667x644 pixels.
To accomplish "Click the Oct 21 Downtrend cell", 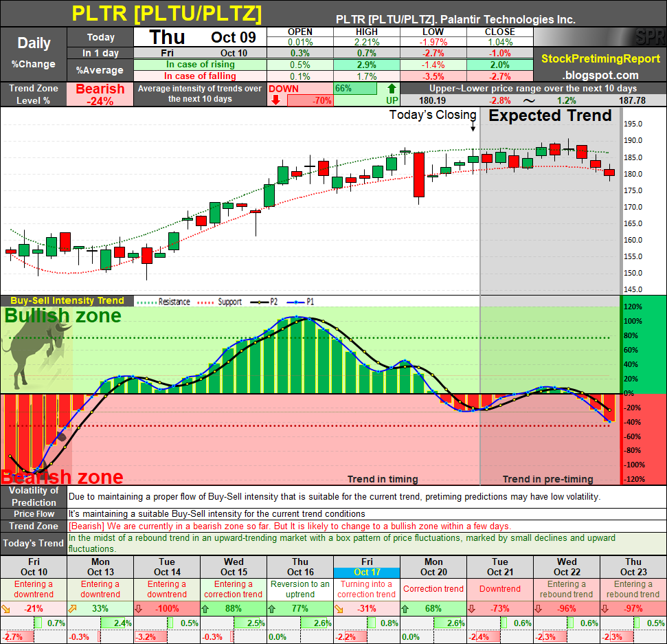I will click(500, 589).
